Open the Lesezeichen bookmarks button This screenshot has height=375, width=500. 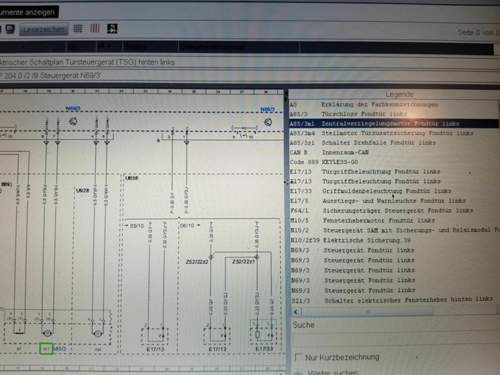tap(44, 29)
